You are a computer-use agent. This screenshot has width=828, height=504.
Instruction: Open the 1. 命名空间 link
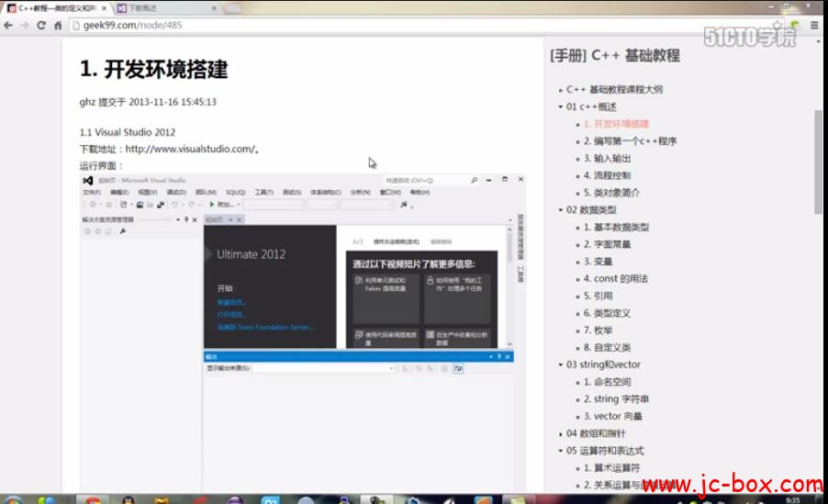click(x=608, y=382)
